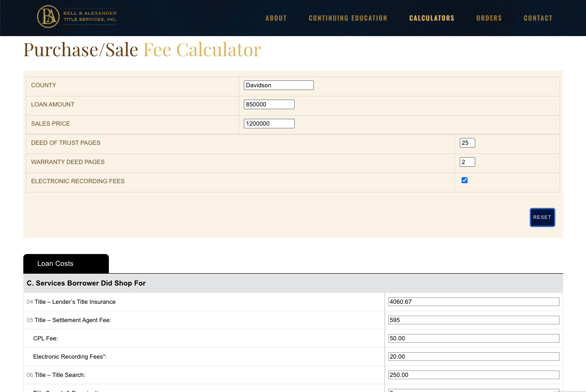This screenshot has height=392, width=586.
Task: Click the Bell & Alexander logo
Action: click(77, 17)
